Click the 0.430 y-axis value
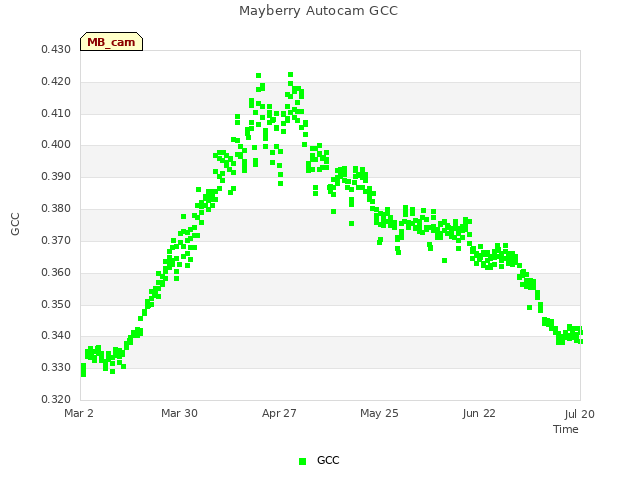 [56, 50]
